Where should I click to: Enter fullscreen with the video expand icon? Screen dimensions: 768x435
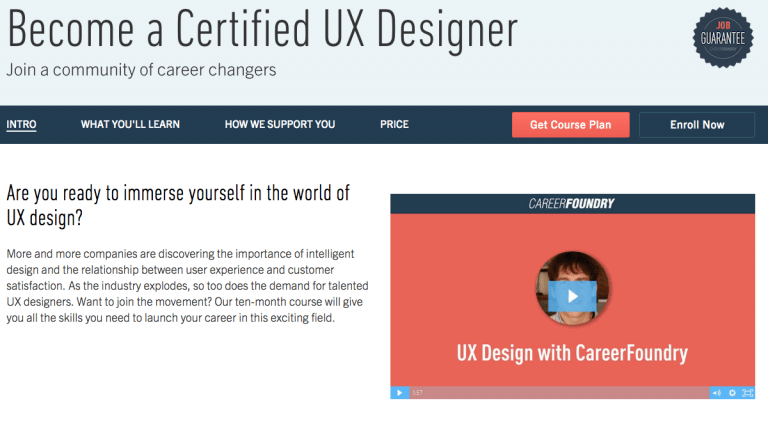pyautogui.click(x=747, y=392)
